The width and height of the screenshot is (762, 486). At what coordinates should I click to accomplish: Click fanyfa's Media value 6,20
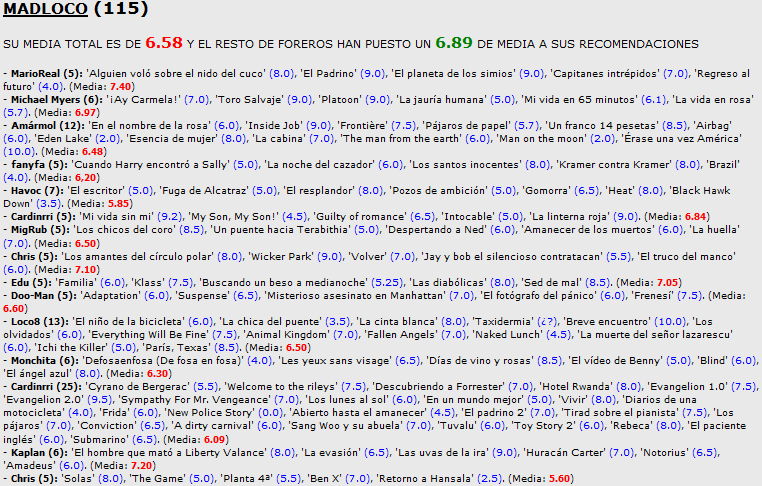pos(86,178)
